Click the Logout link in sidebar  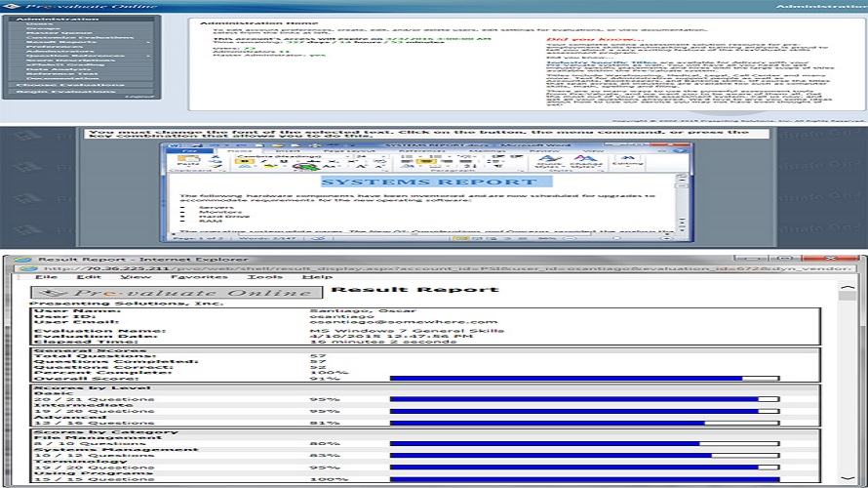click(x=138, y=97)
